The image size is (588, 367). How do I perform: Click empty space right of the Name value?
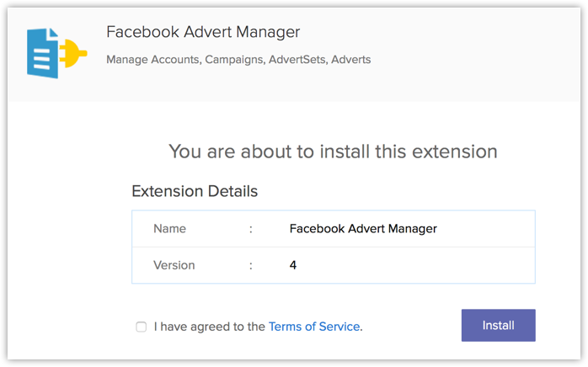point(489,228)
